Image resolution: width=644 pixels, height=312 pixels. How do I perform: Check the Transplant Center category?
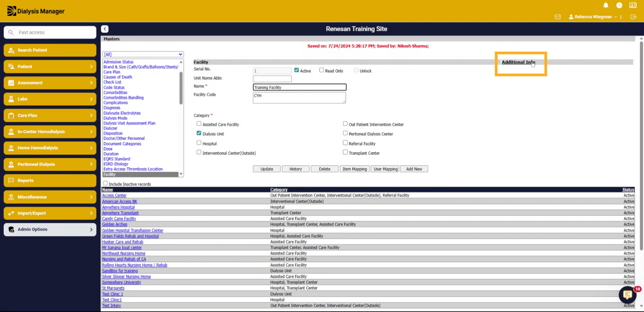[345, 152]
